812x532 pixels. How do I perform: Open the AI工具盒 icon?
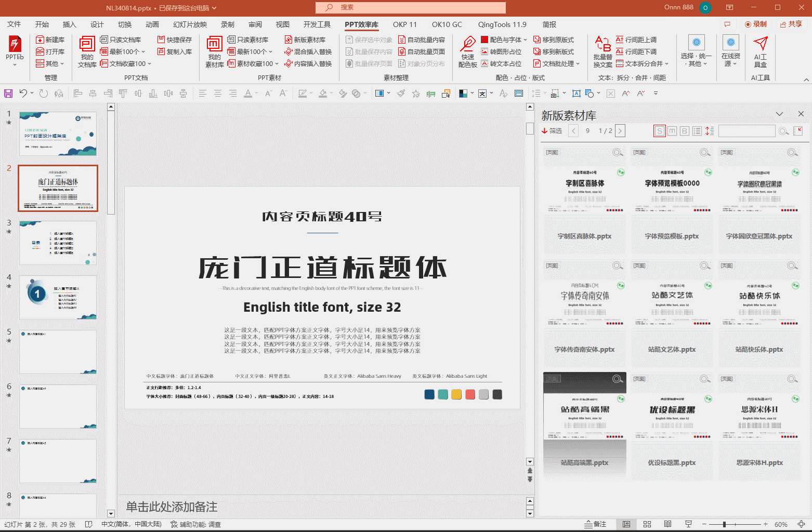761,51
